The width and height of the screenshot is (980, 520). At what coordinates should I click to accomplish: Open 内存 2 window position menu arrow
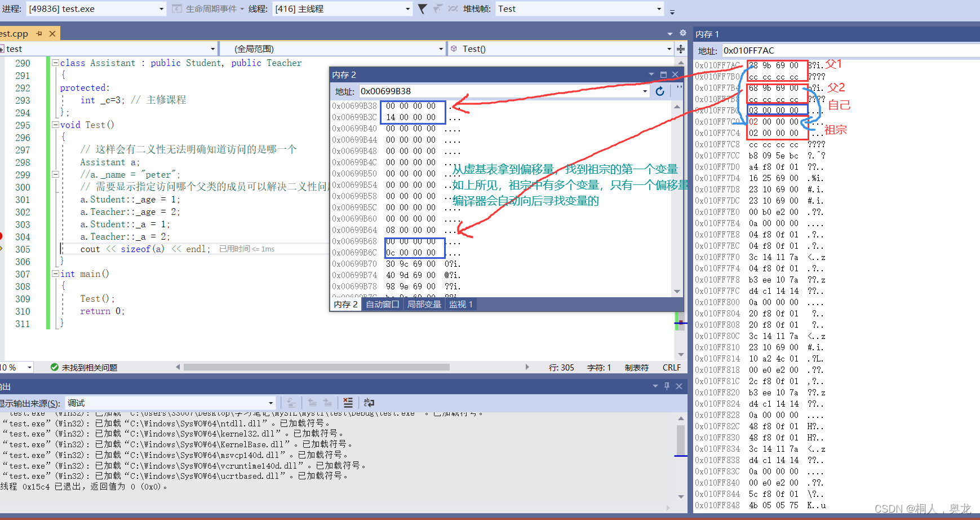pos(651,74)
